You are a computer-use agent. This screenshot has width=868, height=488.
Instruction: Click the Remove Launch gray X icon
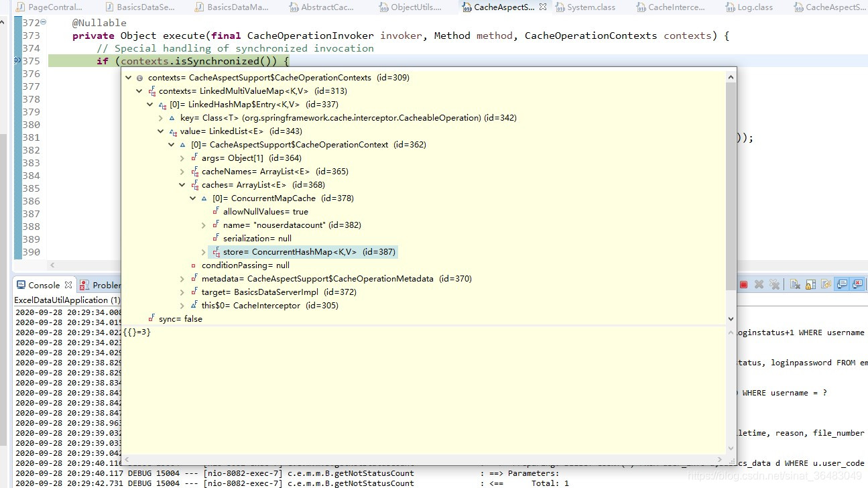tap(759, 284)
